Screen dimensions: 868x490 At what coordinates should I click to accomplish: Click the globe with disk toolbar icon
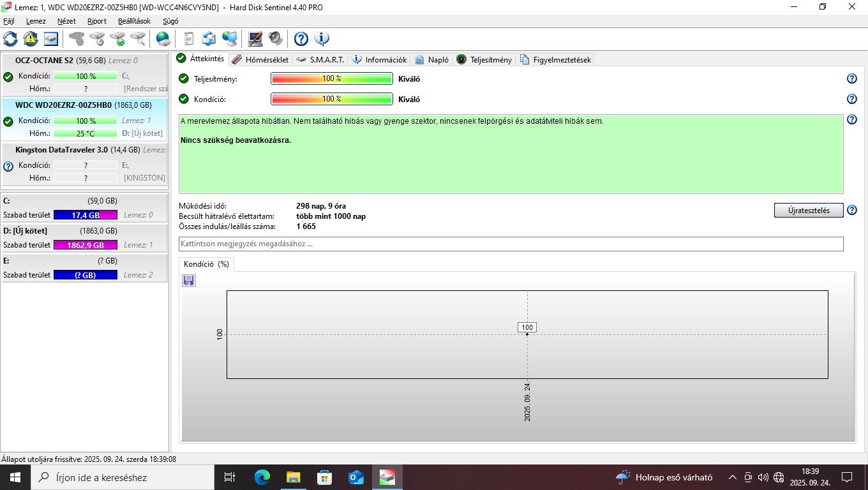pos(163,39)
